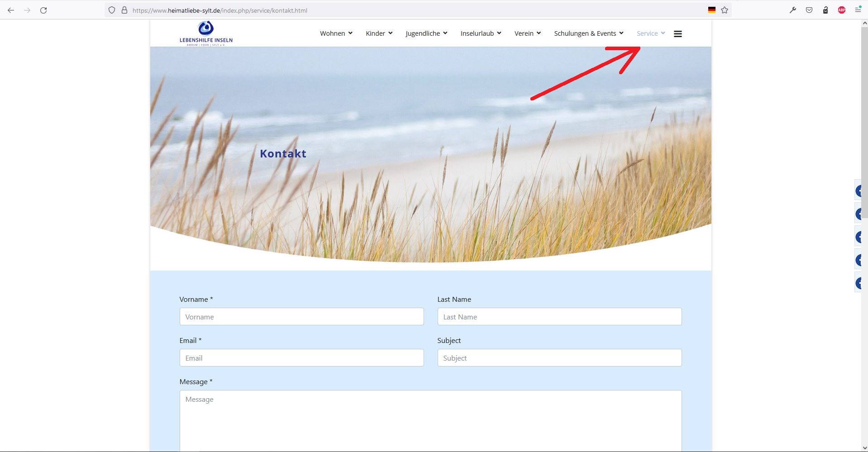Bookmark this page with the star icon
The image size is (868, 452).
tap(725, 10)
